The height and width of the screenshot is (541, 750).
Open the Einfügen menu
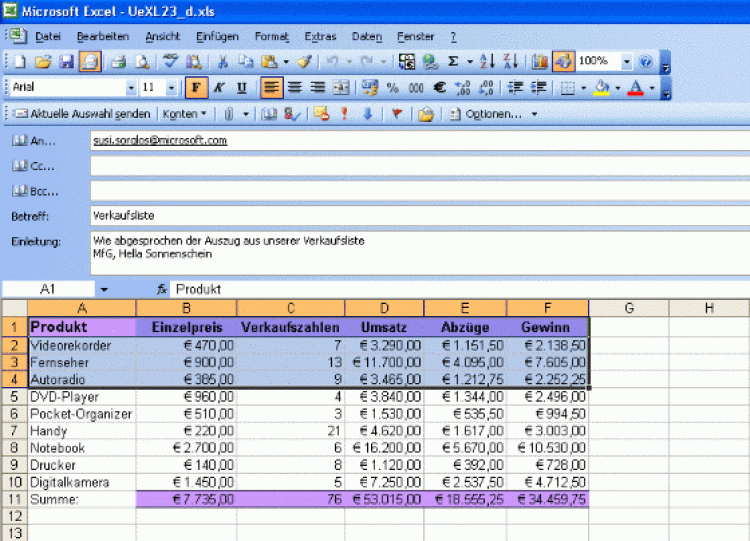pyautogui.click(x=217, y=36)
